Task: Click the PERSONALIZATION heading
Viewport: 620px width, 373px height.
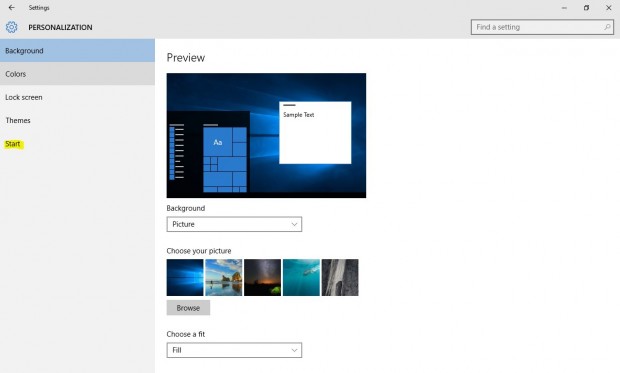Action: click(60, 27)
